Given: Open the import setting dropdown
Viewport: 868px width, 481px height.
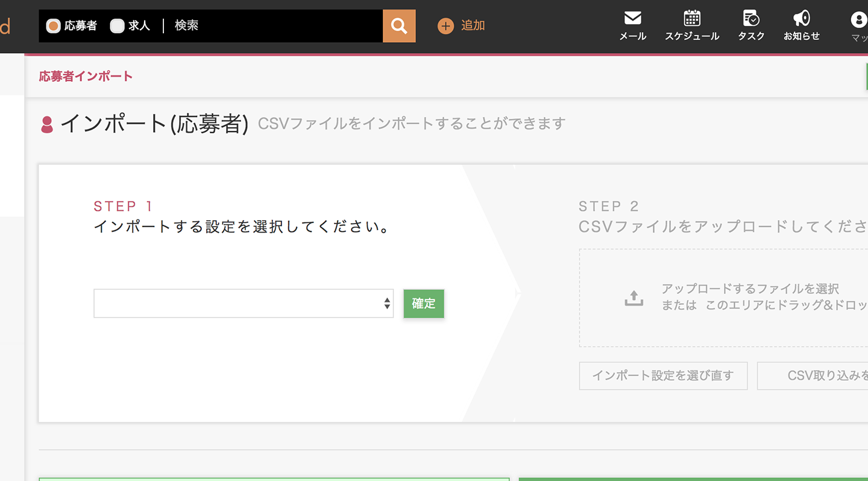Looking at the screenshot, I should point(244,303).
